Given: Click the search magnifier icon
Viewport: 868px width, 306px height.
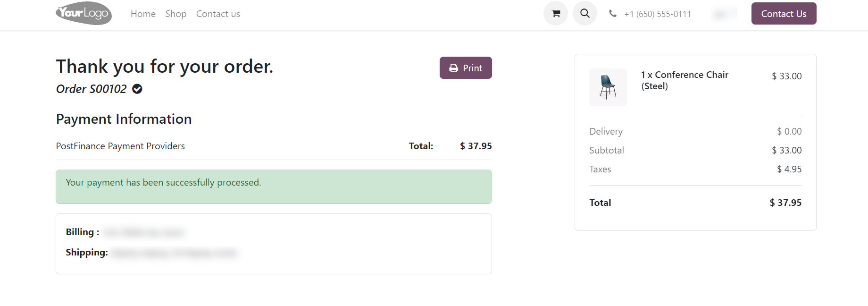Looking at the screenshot, I should tap(584, 13).
